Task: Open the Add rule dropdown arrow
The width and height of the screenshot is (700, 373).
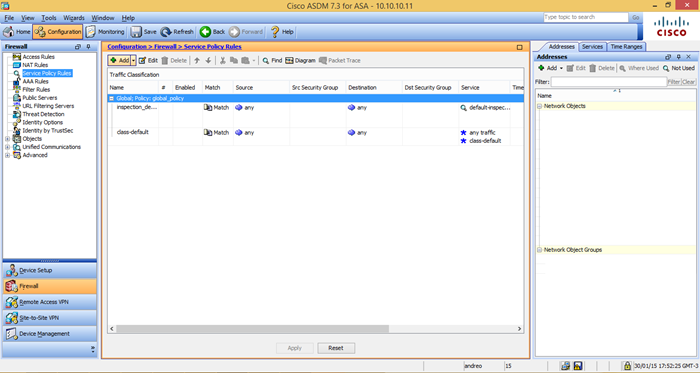Action: point(133,60)
